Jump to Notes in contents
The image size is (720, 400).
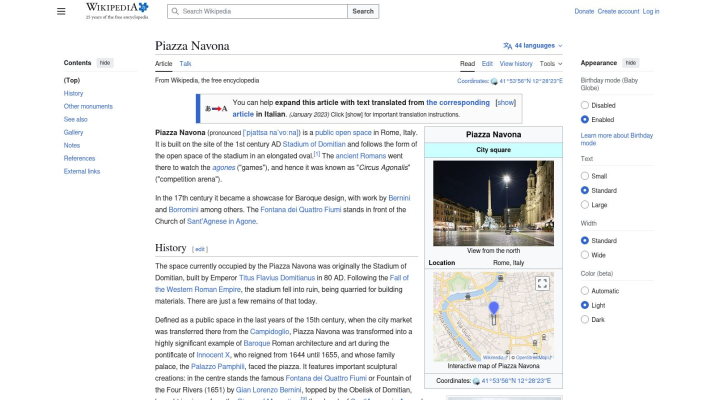tap(72, 145)
